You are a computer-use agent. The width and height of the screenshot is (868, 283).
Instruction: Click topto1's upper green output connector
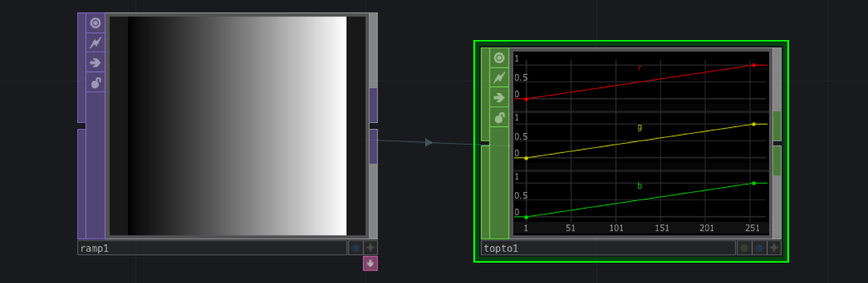[777, 126]
